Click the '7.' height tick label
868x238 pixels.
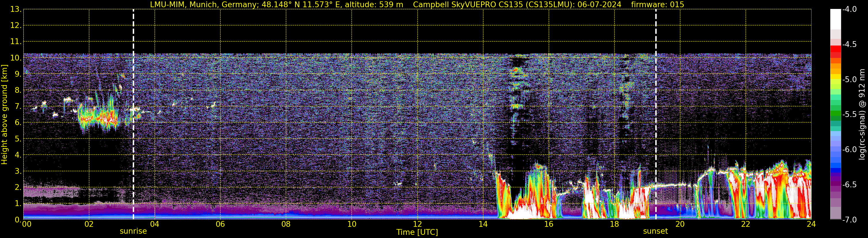click(x=18, y=107)
